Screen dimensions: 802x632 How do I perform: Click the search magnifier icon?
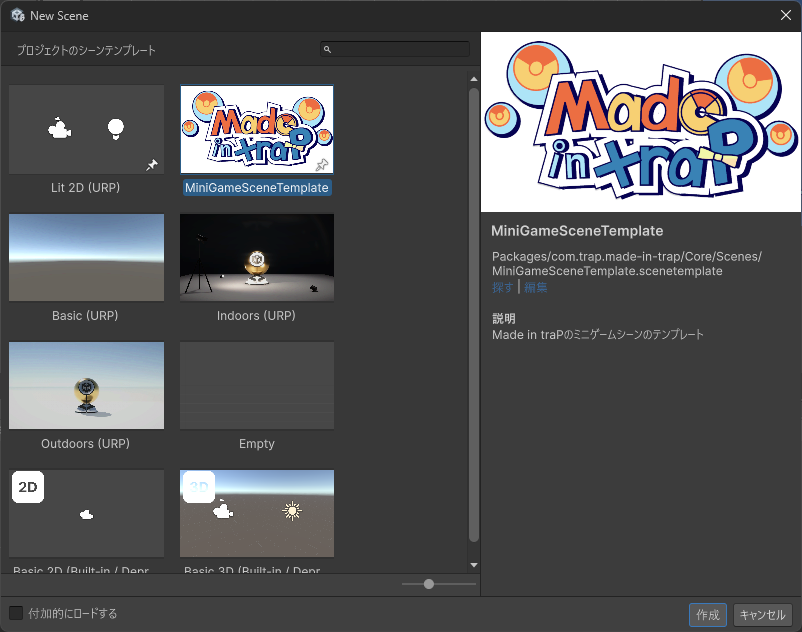327,50
